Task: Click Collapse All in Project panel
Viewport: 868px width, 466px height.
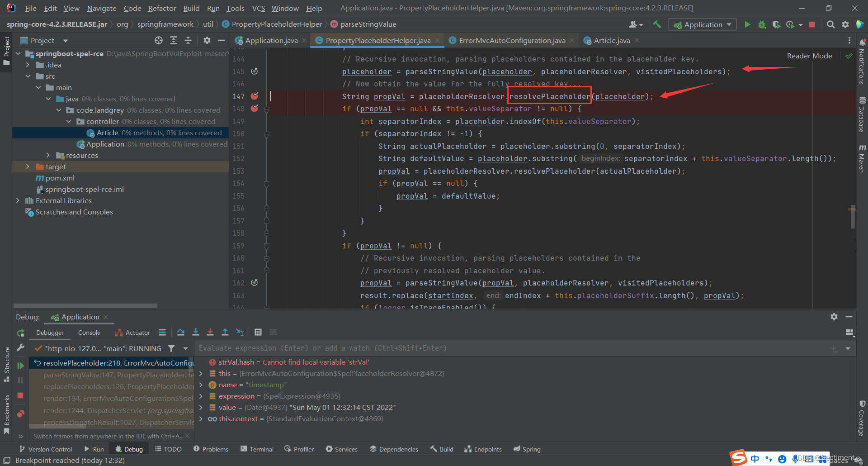Action: click(188, 40)
